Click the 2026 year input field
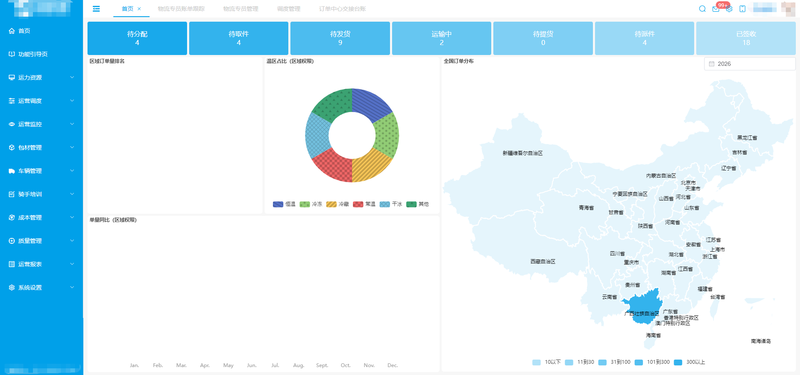The width and height of the screenshot is (800, 375). 749,64
